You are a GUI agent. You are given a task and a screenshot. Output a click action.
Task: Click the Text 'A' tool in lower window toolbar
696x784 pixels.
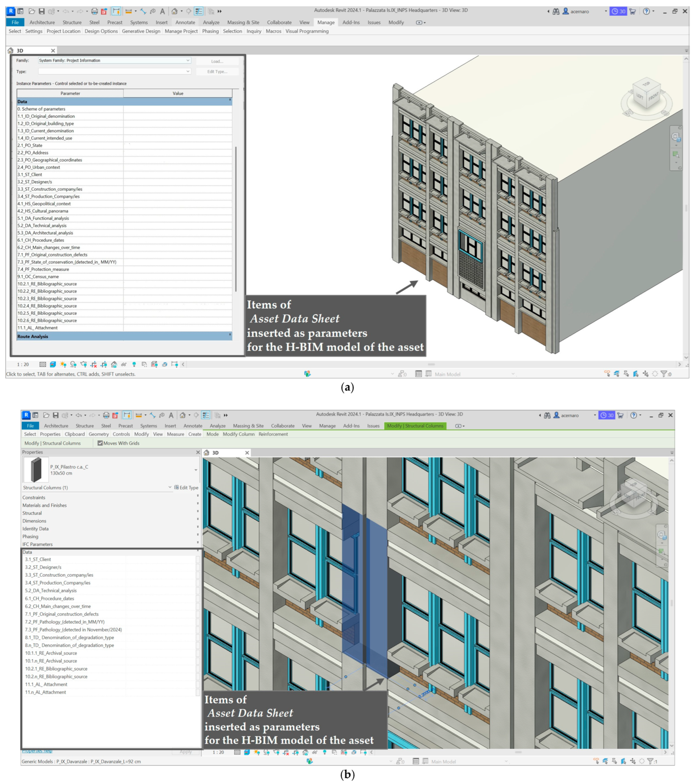(171, 415)
